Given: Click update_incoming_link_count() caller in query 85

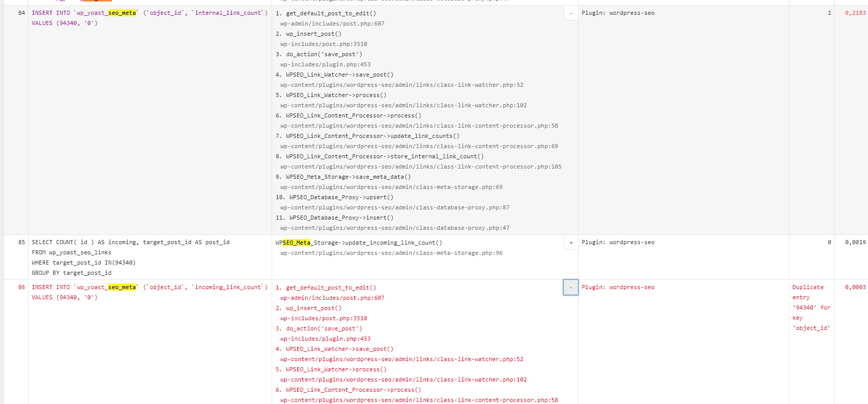Looking at the screenshot, I should point(359,243).
